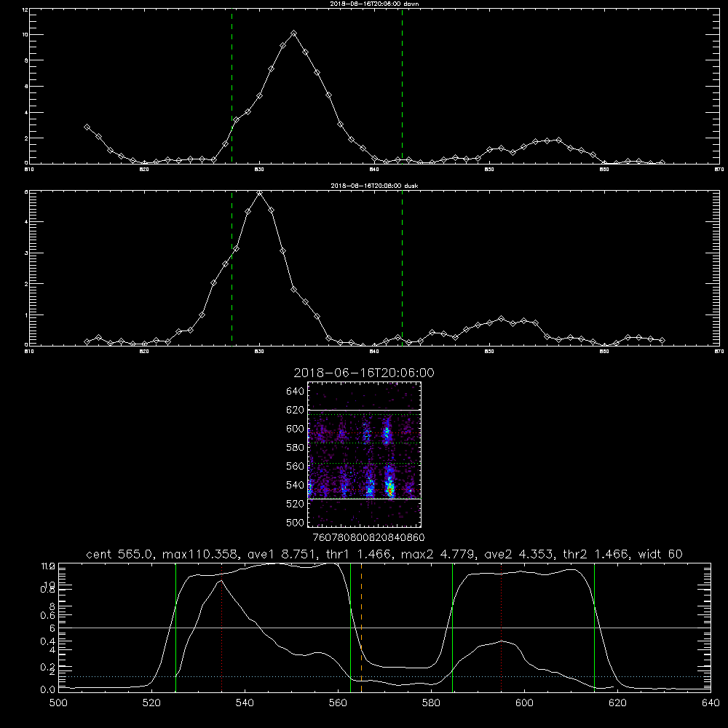Select right green dashed line in dusk plot
This screenshot has width=728, height=728.
tap(402, 268)
